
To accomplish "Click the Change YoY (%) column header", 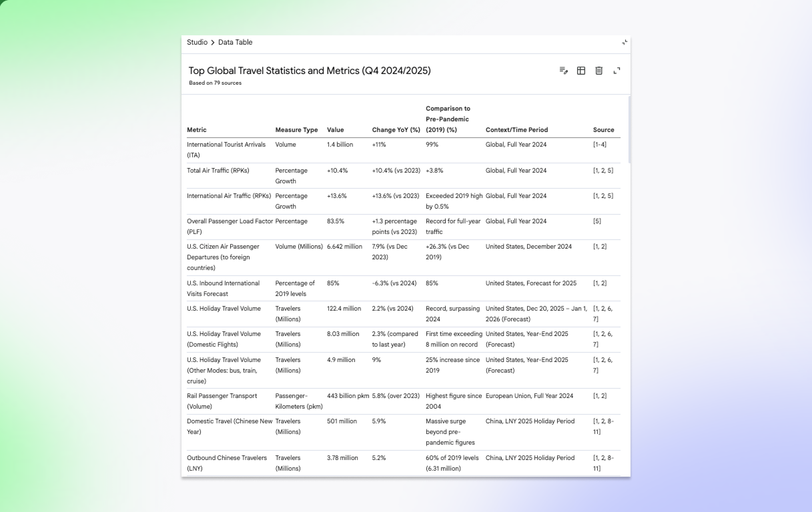I will [396, 130].
